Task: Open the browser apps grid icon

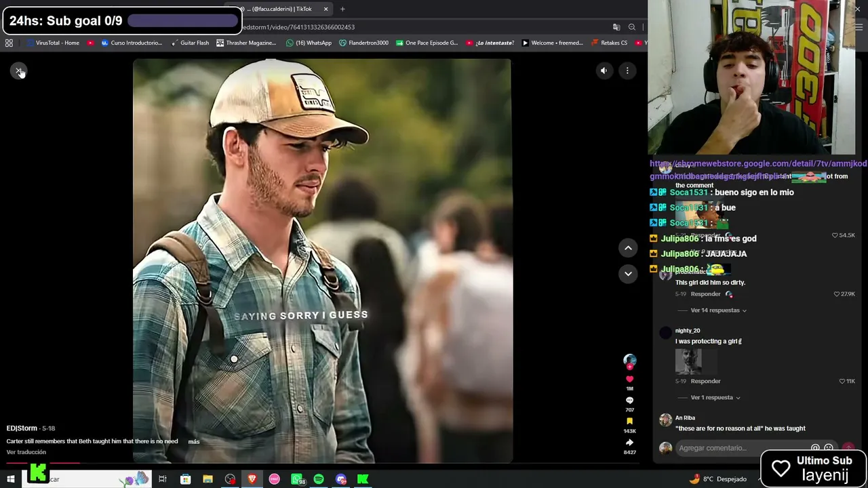Action: pos(9,43)
